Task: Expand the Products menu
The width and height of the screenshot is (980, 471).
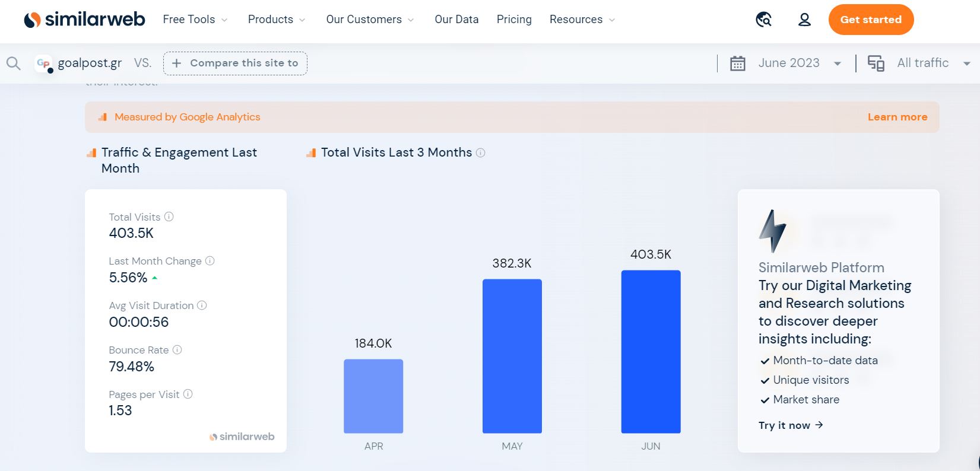Action: tap(277, 20)
